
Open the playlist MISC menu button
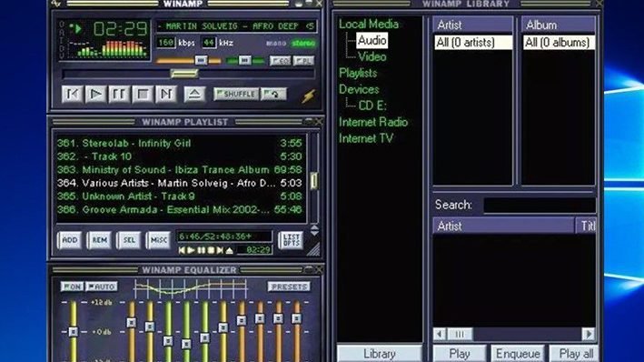(159, 240)
